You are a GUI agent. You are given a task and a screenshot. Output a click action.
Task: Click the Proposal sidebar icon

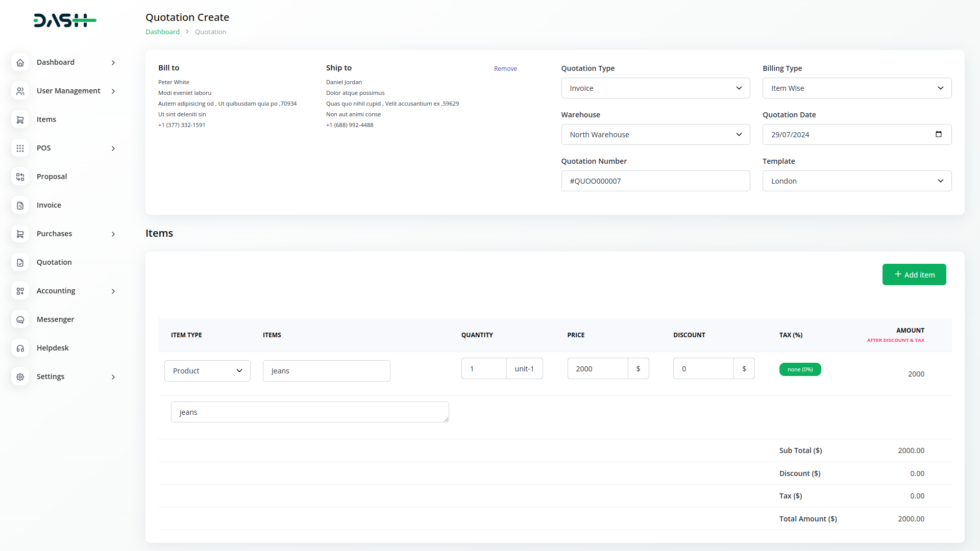[x=20, y=177]
